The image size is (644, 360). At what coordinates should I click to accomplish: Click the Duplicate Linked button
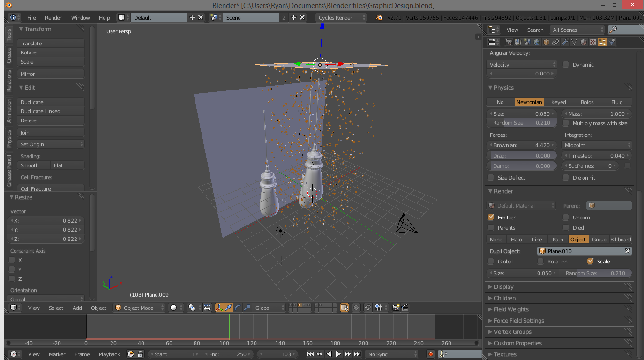(x=51, y=111)
